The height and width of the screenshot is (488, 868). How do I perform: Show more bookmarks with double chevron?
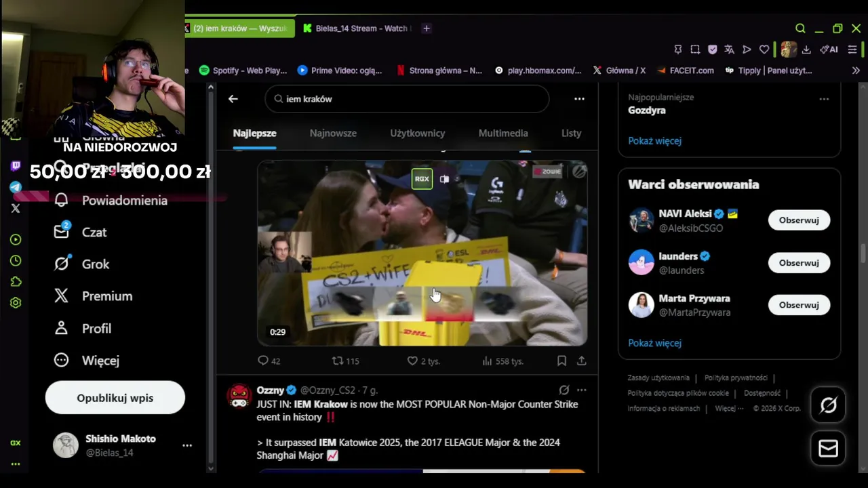[x=856, y=70]
